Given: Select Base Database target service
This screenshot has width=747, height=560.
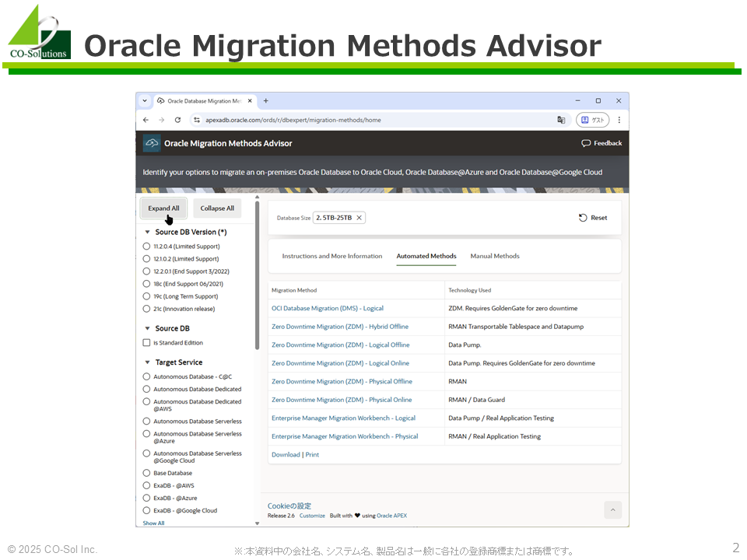Looking at the screenshot, I should point(147,473).
